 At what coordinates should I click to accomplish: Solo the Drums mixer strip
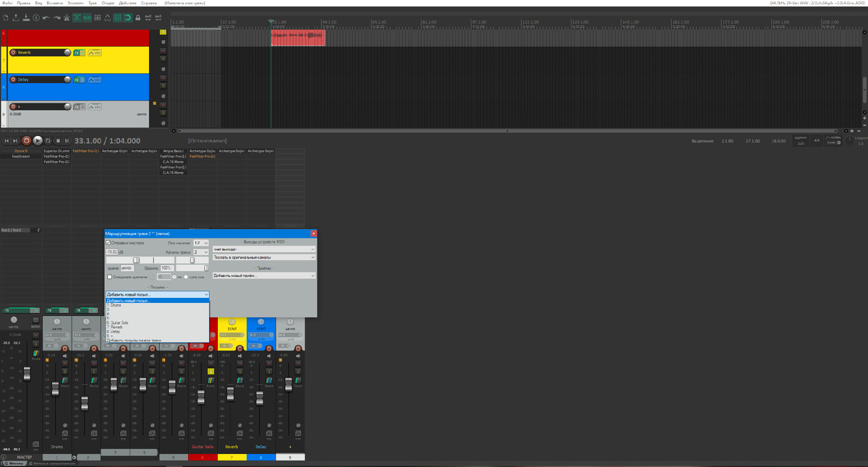coord(64,372)
